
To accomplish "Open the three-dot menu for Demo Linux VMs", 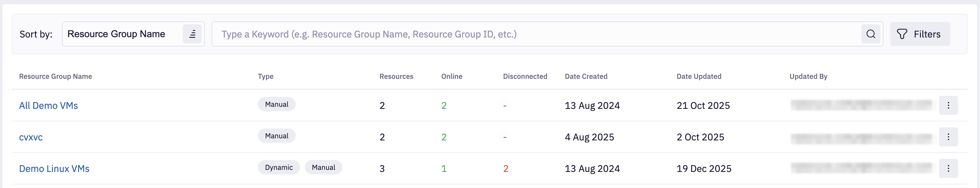I will pos(948,169).
